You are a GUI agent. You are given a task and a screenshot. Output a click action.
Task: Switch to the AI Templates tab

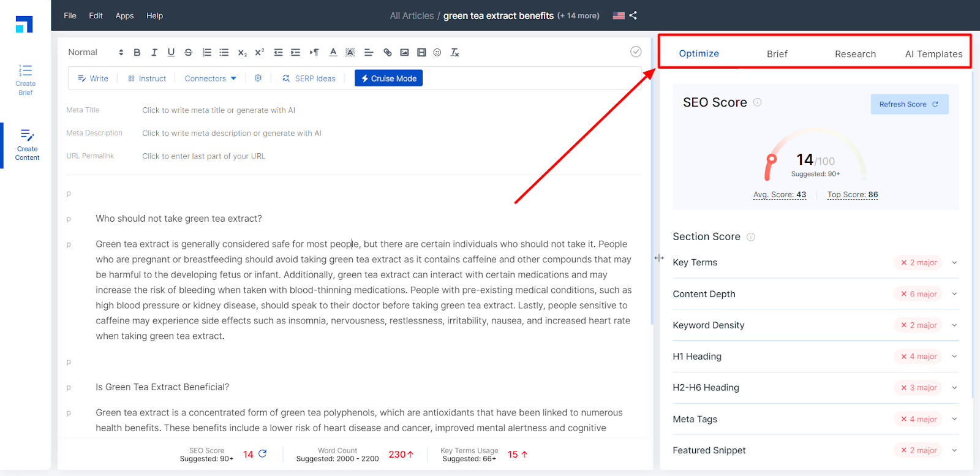(933, 54)
